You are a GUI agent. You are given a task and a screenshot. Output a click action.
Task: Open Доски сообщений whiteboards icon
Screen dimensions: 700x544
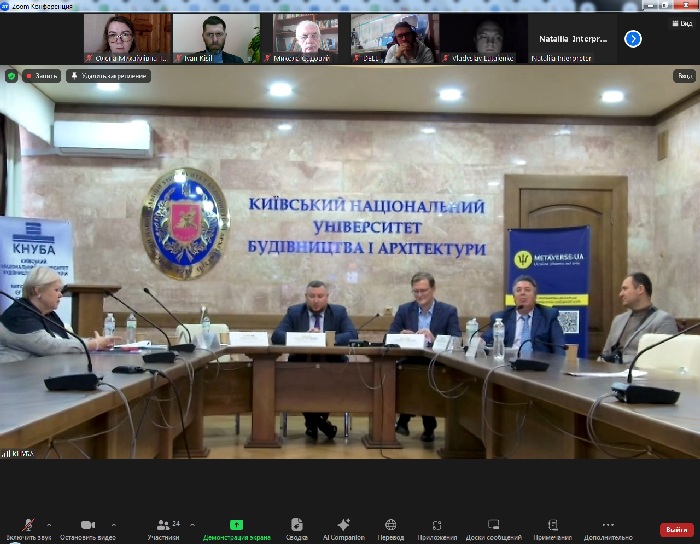pos(493,526)
